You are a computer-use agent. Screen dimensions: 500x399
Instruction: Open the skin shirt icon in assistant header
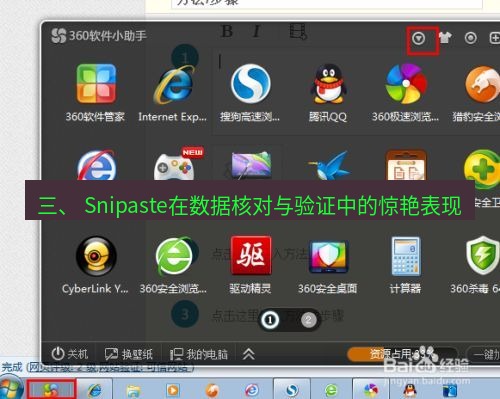[x=445, y=38]
